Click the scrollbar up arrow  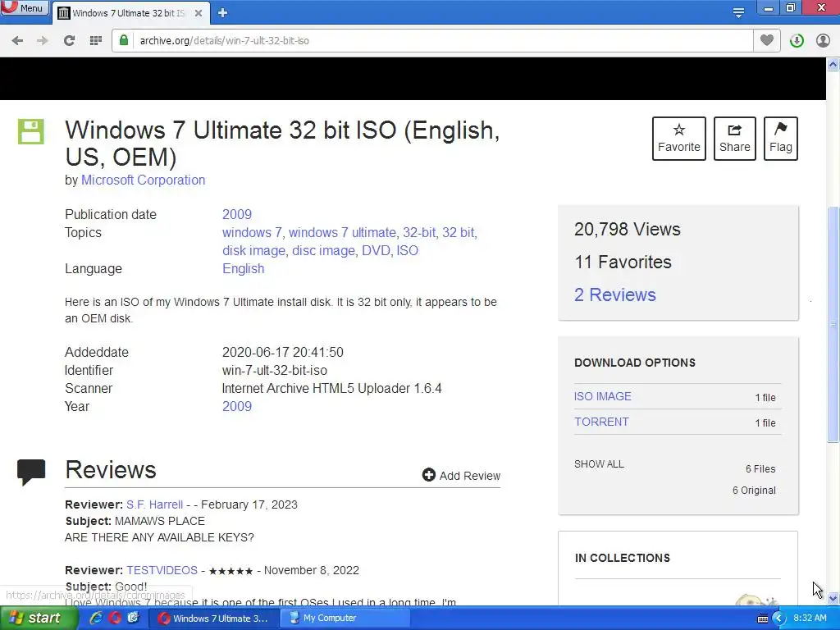[833, 64]
